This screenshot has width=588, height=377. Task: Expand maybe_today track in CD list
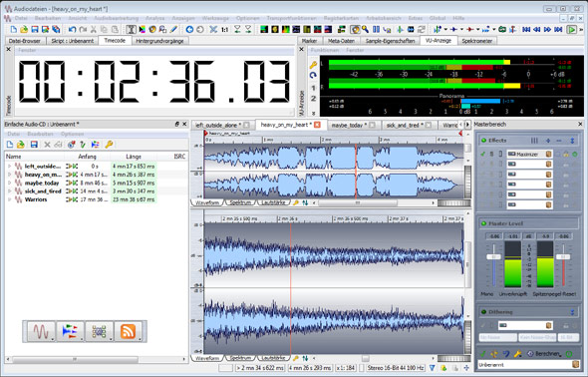[x=9, y=183]
